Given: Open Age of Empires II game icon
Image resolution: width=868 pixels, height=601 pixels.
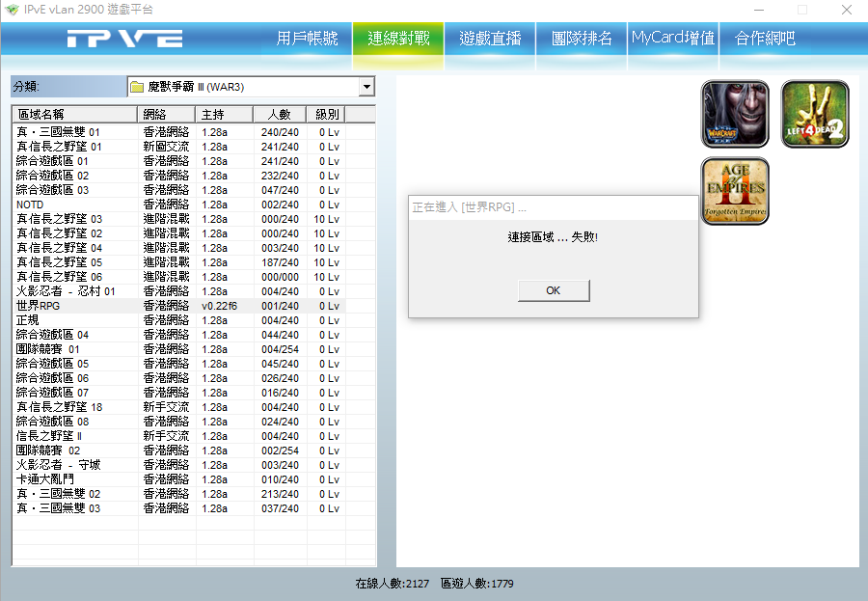Looking at the screenshot, I should [x=735, y=191].
